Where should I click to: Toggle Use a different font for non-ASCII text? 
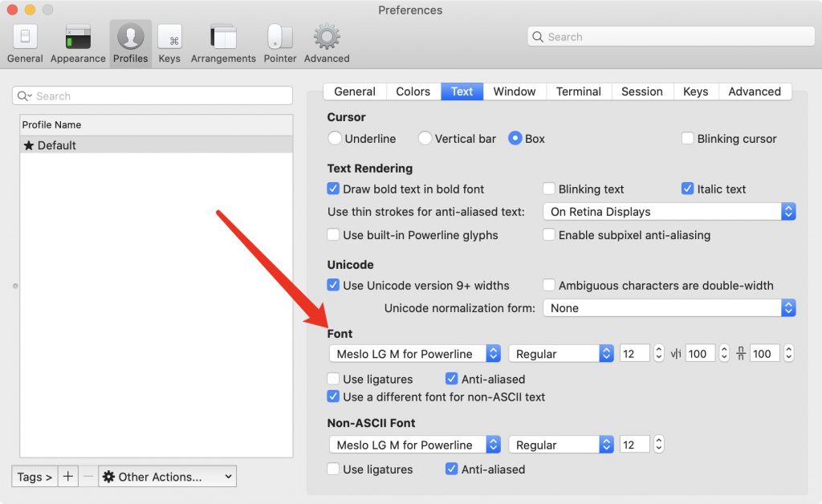(x=333, y=396)
